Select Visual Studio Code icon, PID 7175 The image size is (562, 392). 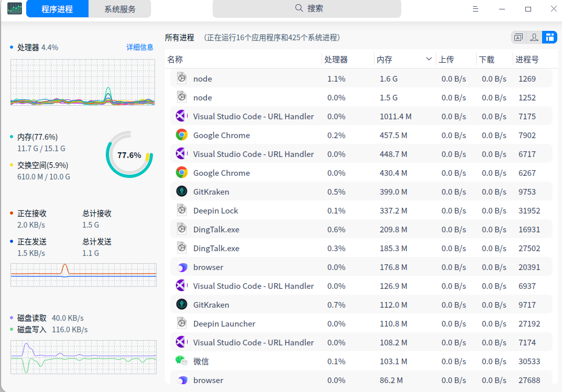point(182,116)
